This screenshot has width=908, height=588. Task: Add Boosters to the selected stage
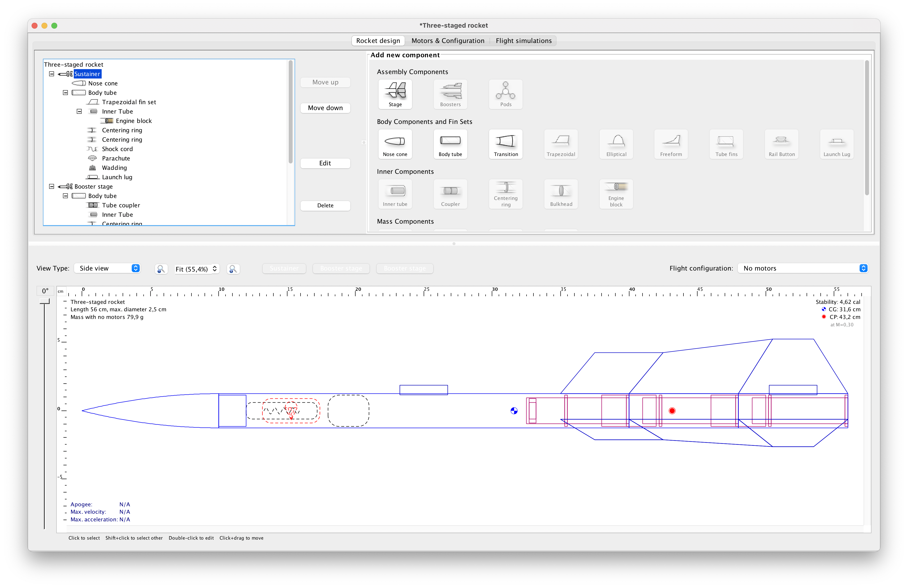point(450,94)
